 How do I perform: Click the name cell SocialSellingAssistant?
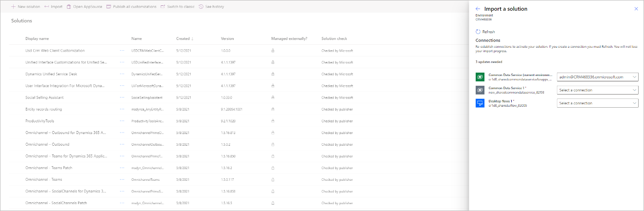pos(148,97)
